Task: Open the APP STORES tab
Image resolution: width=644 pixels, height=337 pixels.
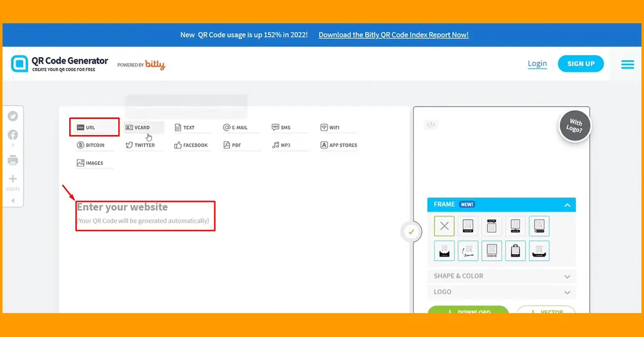Action: coord(338,145)
